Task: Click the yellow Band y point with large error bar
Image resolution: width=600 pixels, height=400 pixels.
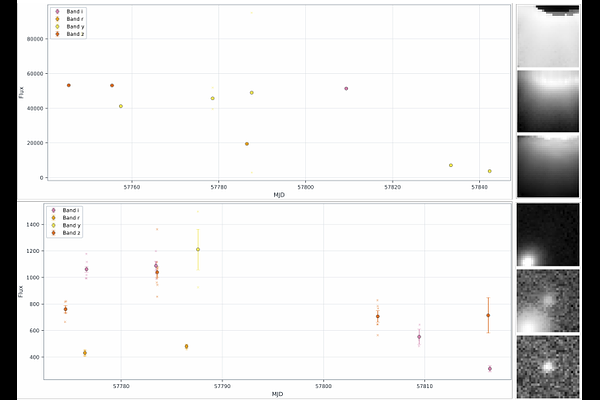Action: pos(198,250)
